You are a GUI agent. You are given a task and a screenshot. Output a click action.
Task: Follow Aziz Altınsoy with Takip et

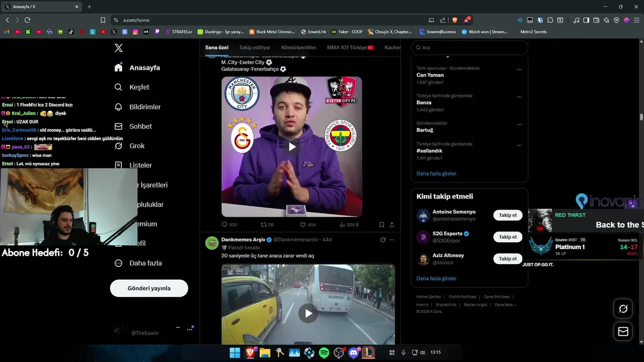[x=508, y=258]
